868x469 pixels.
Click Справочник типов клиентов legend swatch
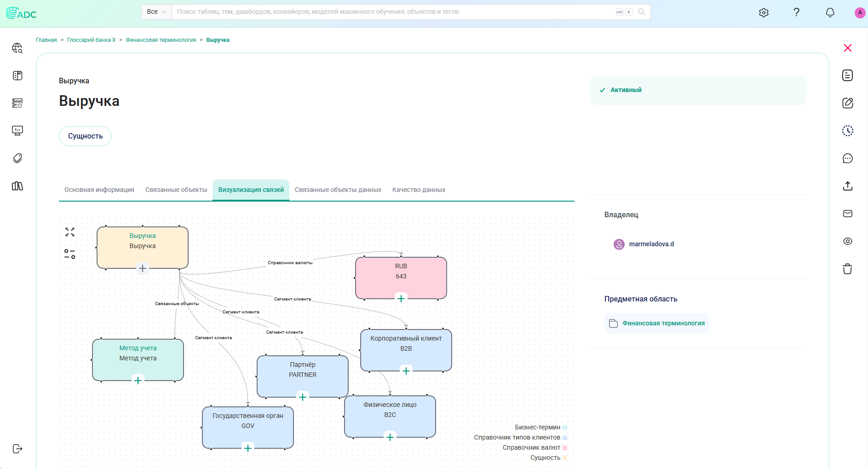click(565, 438)
